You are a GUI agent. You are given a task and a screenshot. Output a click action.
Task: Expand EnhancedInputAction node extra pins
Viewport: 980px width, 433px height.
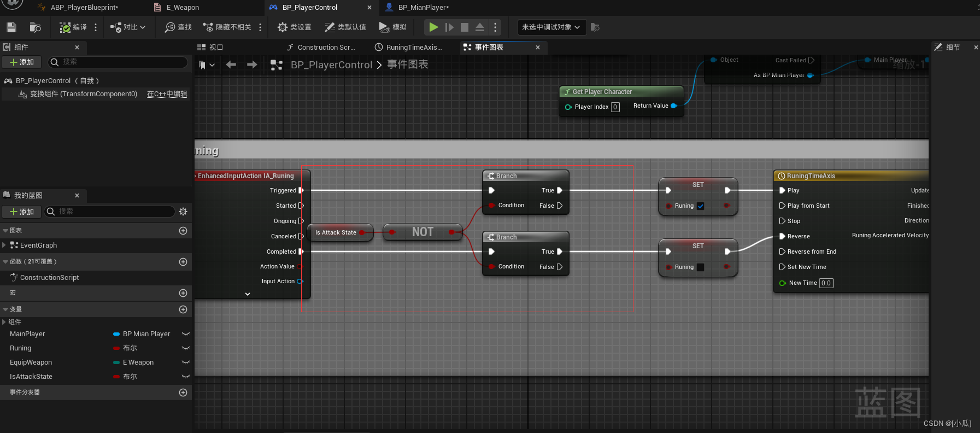click(248, 294)
